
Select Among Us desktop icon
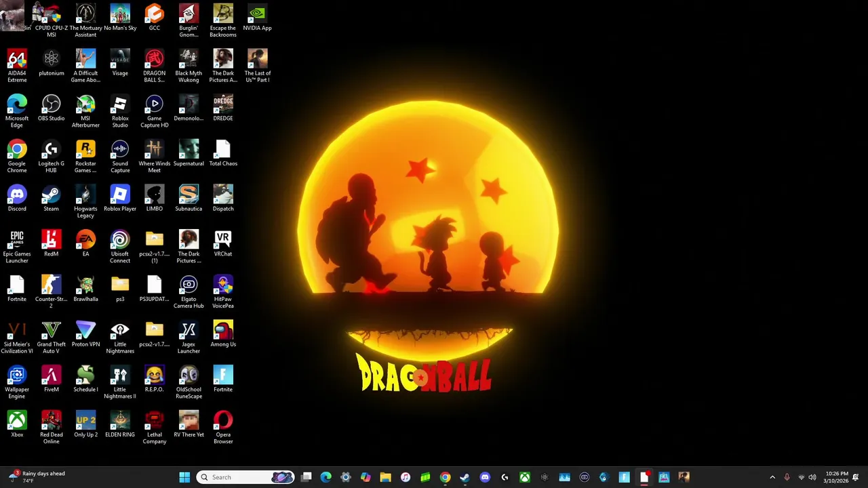click(x=223, y=335)
